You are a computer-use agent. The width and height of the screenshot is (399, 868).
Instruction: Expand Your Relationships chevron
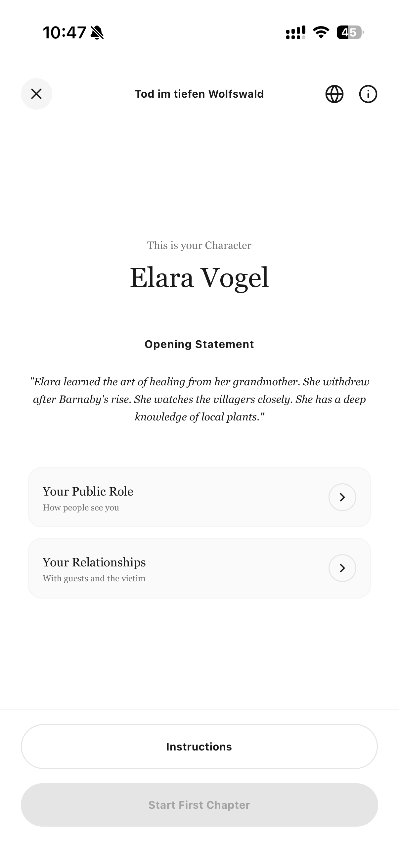tap(342, 568)
